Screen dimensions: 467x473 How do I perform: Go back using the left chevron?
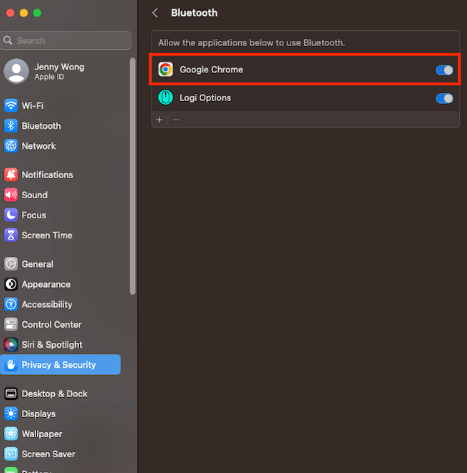[155, 13]
